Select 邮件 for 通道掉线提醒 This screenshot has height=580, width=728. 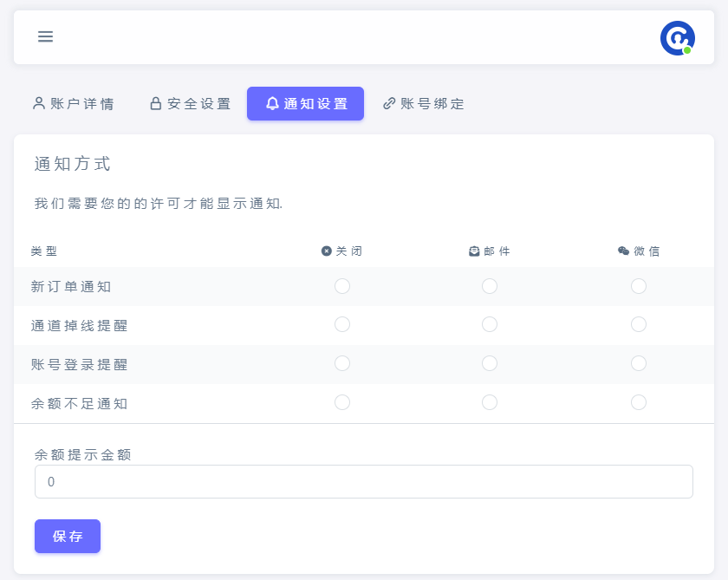[x=490, y=324]
